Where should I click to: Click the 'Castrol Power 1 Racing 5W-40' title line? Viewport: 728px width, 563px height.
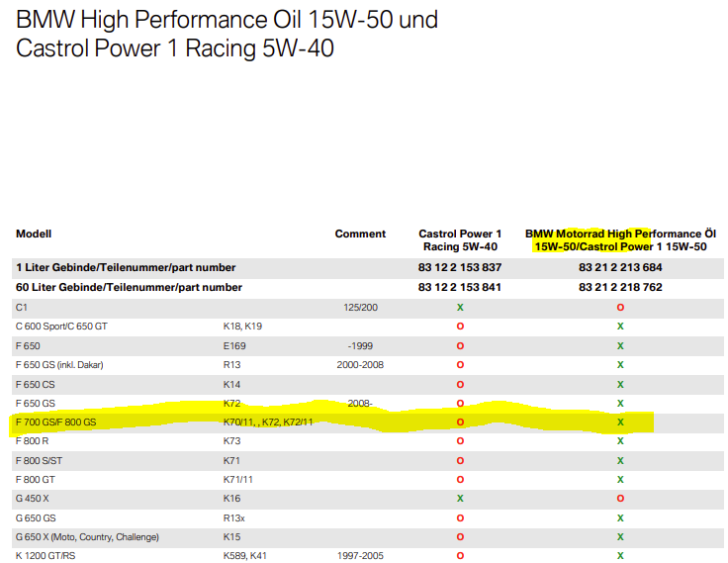click(x=175, y=48)
